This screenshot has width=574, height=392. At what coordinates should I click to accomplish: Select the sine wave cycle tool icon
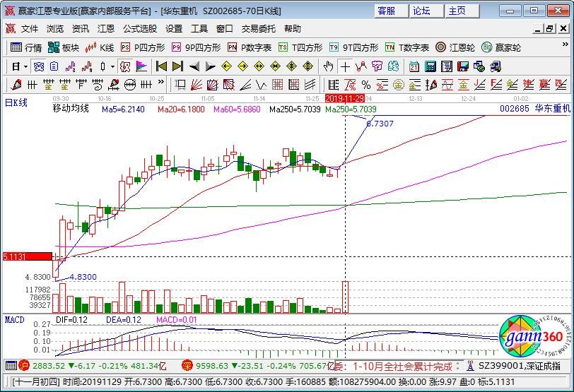tap(447, 85)
